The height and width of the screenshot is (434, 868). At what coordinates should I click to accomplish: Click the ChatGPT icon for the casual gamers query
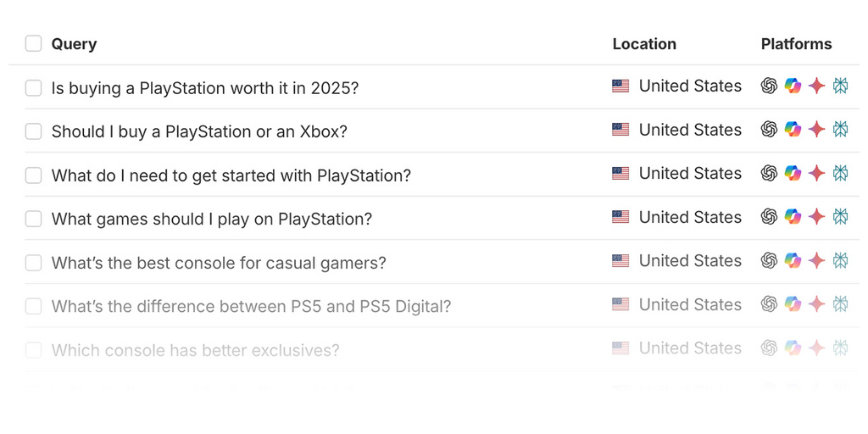click(x=769, y=261)
